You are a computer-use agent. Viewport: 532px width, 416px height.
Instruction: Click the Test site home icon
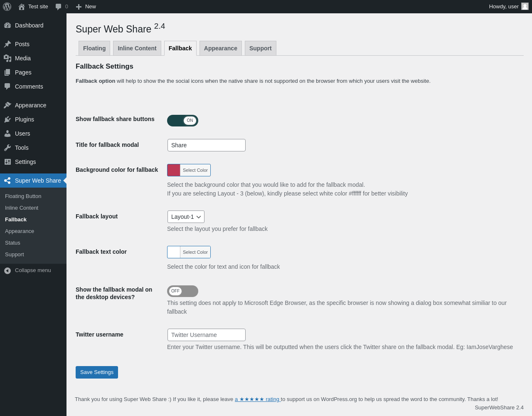tap(22, 7)
